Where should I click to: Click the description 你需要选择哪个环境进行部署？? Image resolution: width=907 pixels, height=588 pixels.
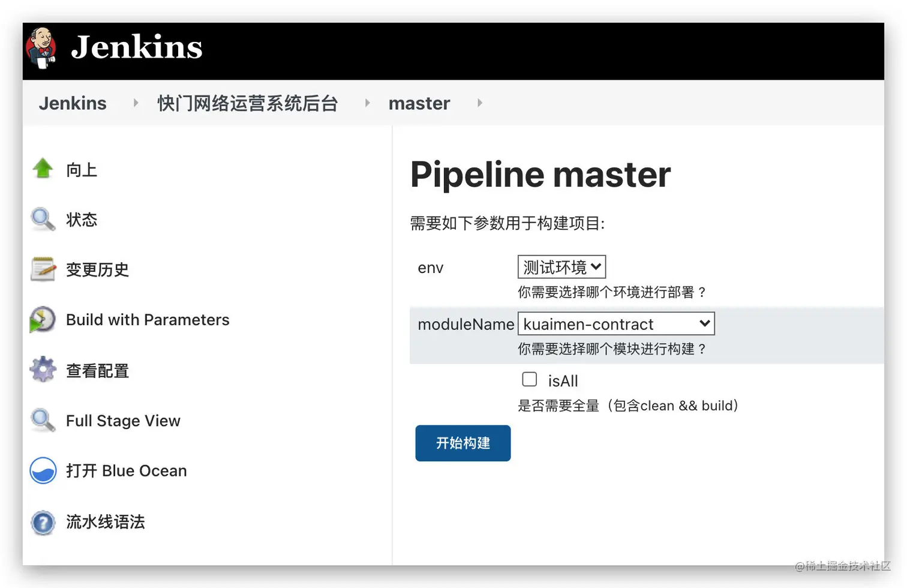pyautogui.click(x=612, y=292)
